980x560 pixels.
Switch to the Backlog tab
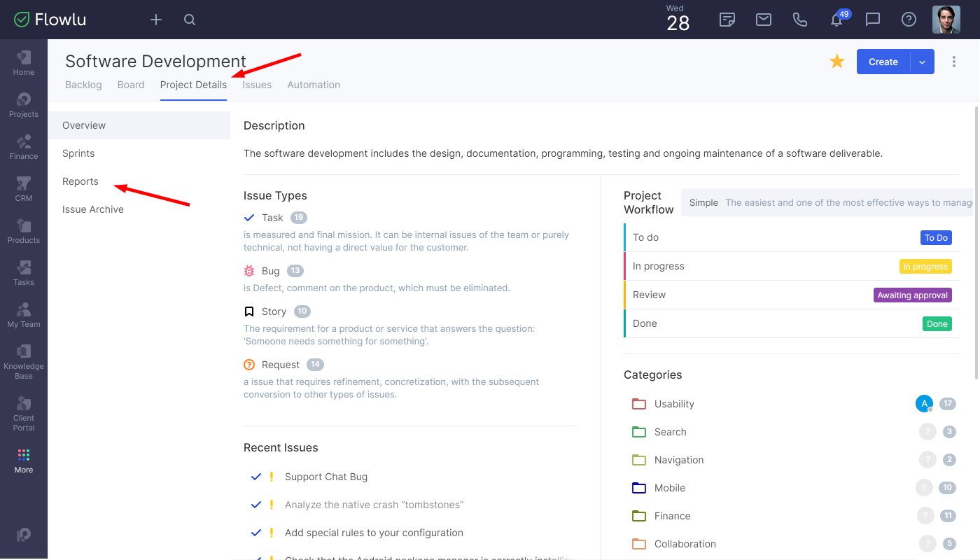[83, 85]
